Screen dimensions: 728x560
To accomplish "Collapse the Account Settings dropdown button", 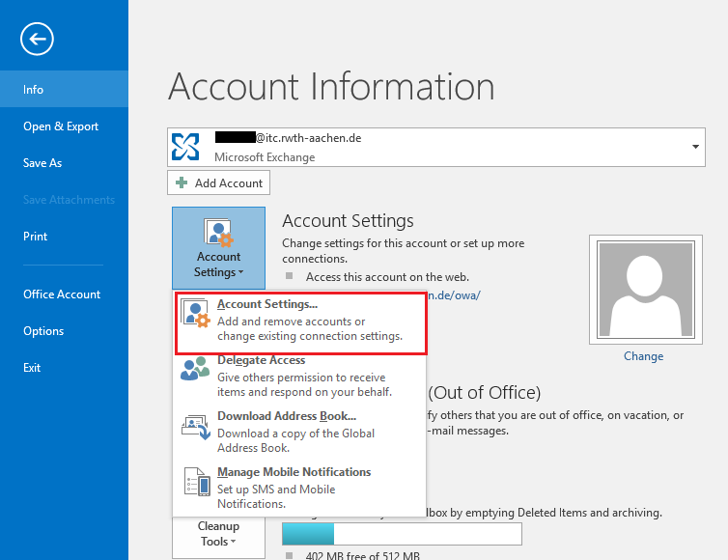I will [218, 248].
